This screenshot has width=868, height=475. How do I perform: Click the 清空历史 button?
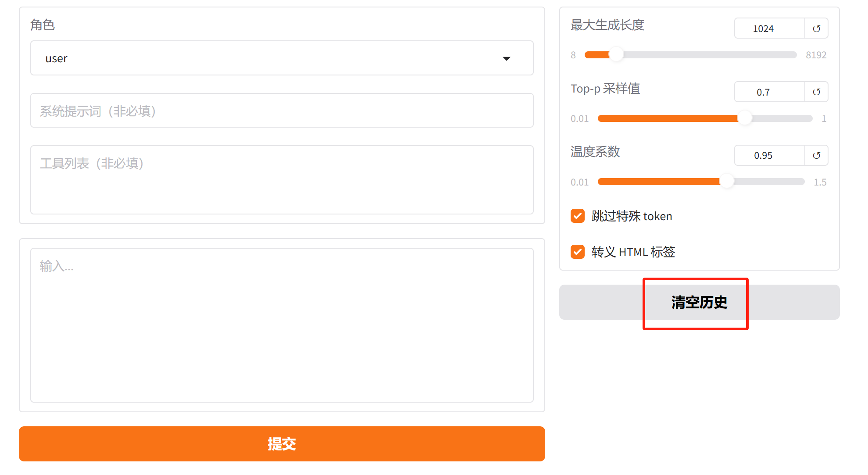click(699, 302)
